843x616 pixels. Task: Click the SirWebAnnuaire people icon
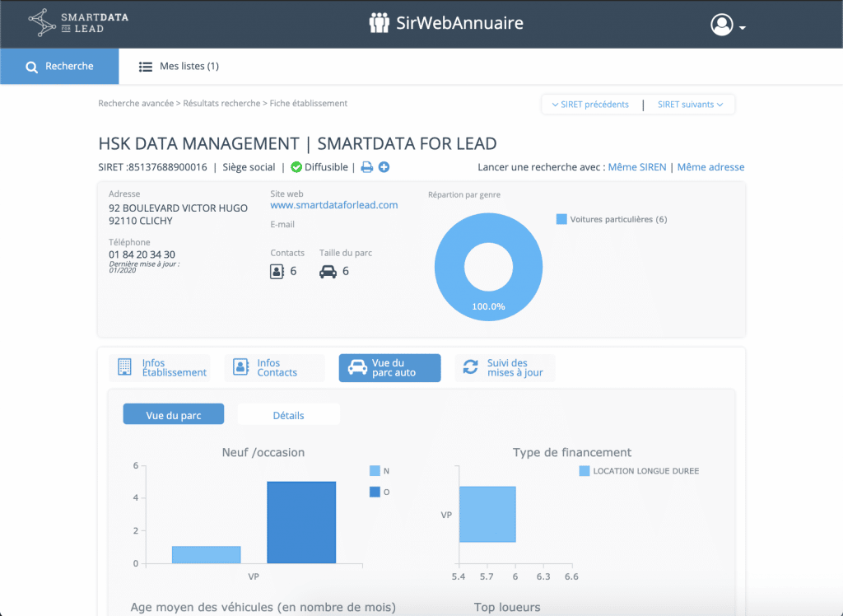[x=379, y=22]
